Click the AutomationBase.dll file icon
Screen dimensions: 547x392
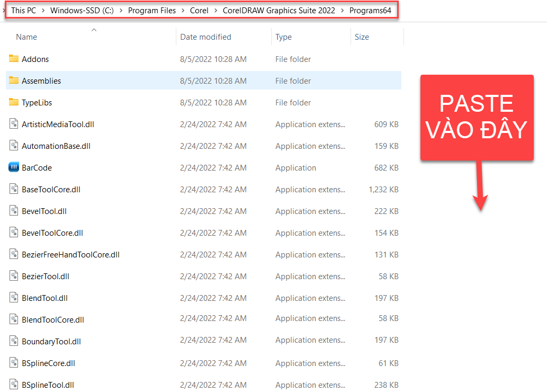pyautogui.click(x=14, y=146)
